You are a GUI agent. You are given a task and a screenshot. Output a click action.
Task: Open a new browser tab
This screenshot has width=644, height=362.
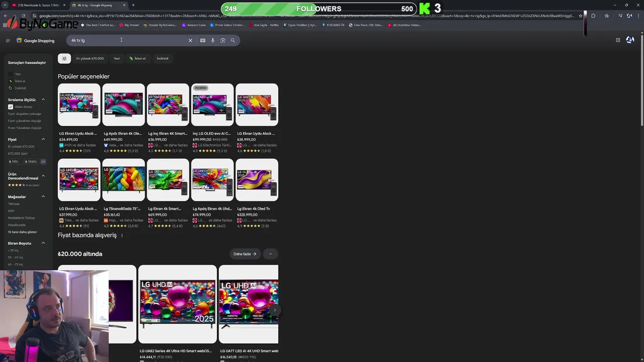tap(133, 5)
